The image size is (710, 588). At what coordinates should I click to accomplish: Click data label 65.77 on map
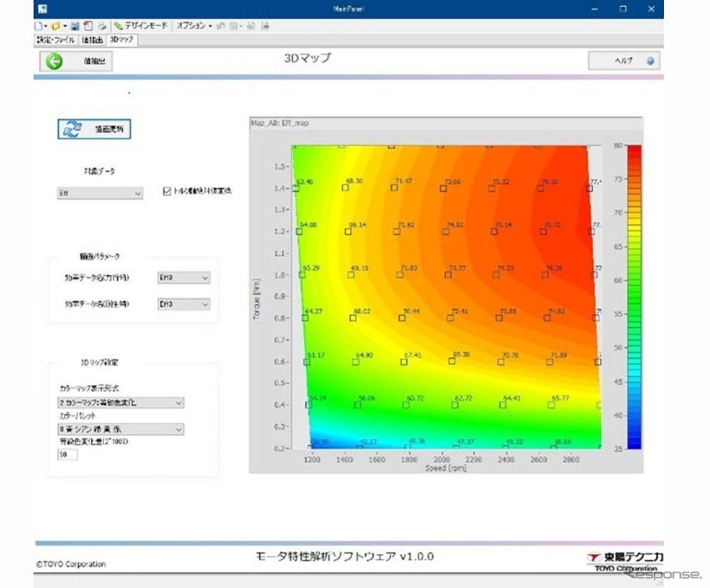[x=560, y=398]
